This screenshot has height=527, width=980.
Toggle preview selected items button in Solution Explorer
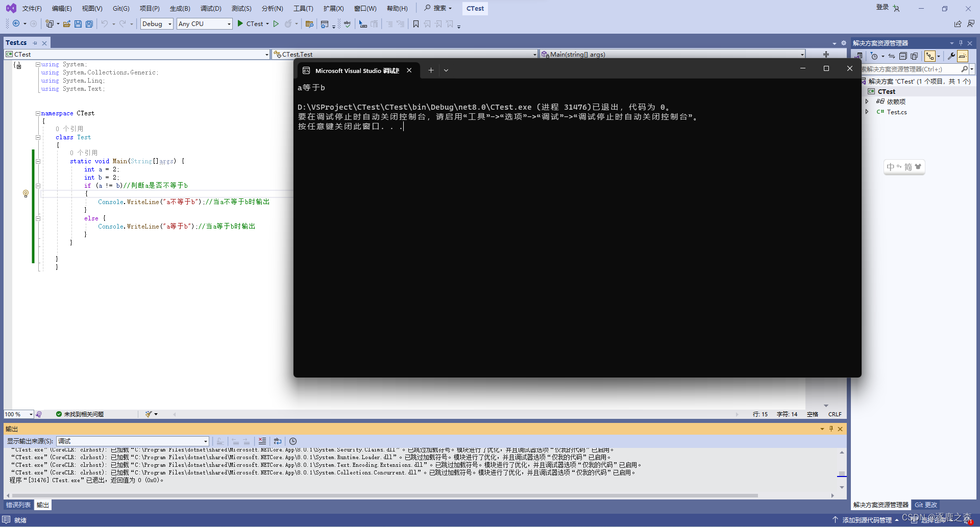pos(963,56)
